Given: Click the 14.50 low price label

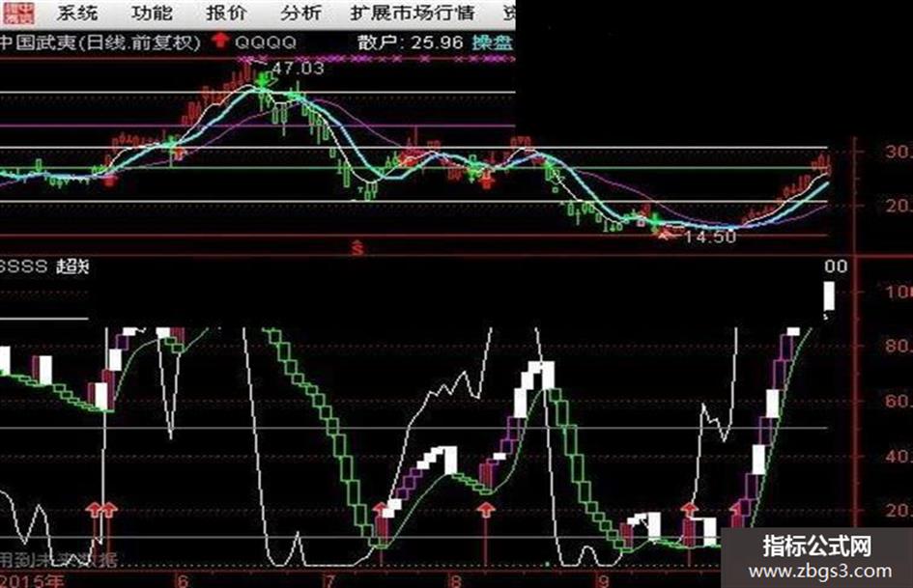Looking at the screenshot, I should click(x=710, y=237).
